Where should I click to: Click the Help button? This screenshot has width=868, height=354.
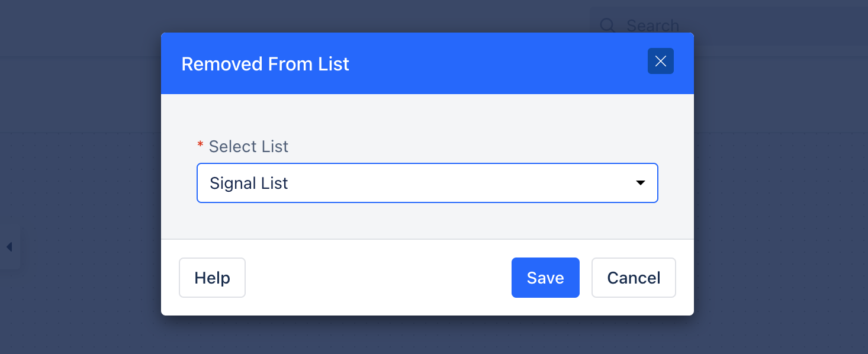(212, 278)
